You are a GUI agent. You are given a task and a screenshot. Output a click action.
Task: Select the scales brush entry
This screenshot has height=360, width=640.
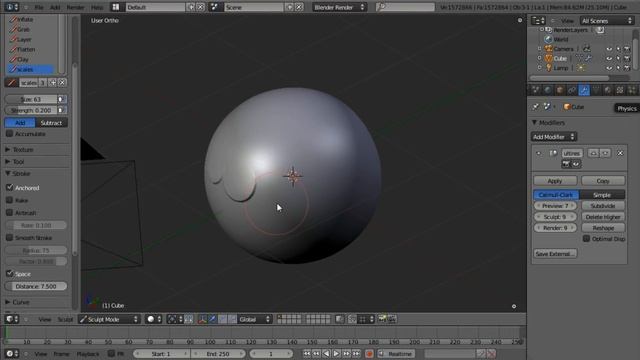pyautogui.click(x=31, y=69)
